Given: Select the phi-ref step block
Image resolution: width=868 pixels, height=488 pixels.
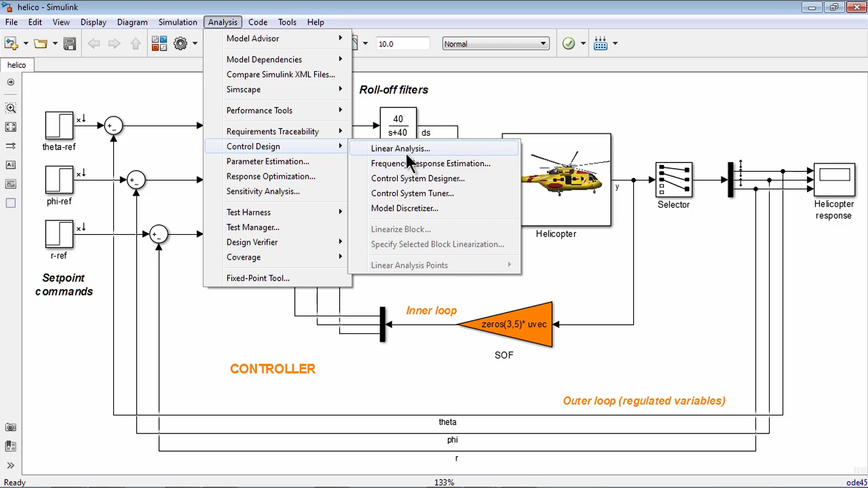Looking at the screenshot, I should (59, 180).
